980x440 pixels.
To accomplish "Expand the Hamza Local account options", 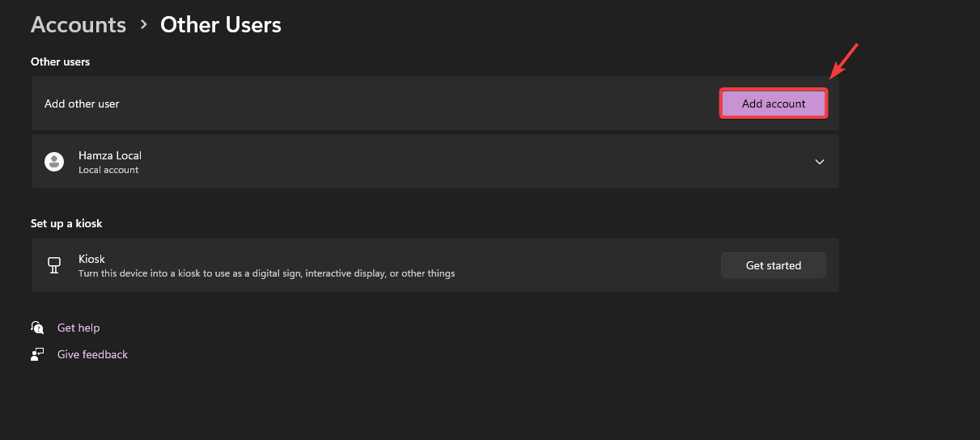I will pyautogui.click(x=820, y=162).
